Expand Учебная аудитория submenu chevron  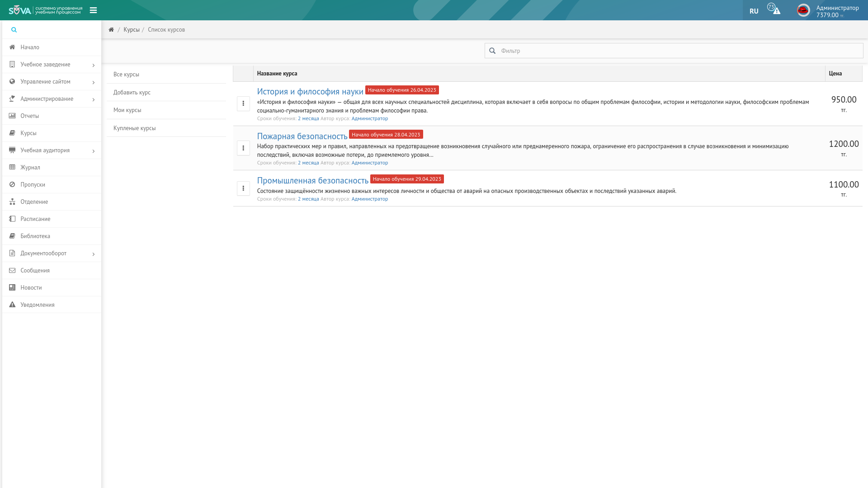tap(94, 151)
